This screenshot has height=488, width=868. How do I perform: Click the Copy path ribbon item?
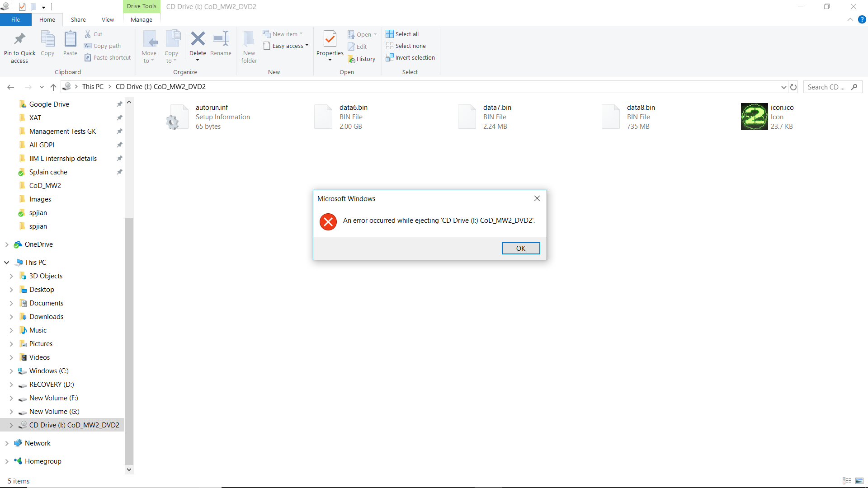pyautogui.click(x=103, y=46)
